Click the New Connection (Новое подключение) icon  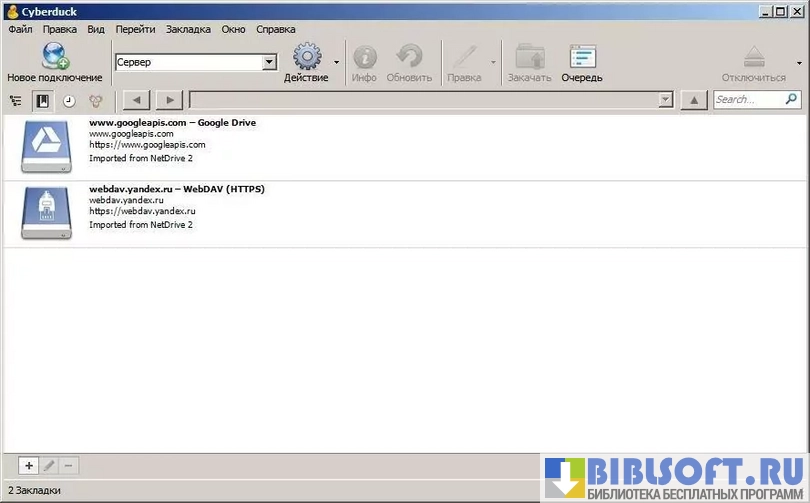click(x=54, y=57)
